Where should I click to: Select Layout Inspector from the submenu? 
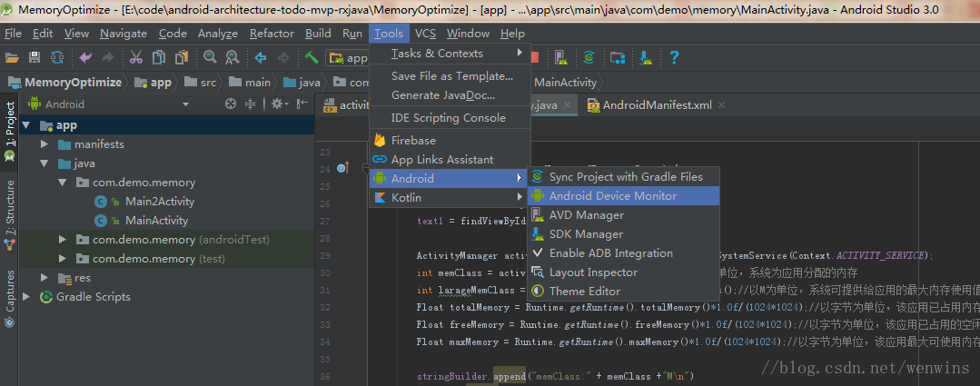coord(624,272)
